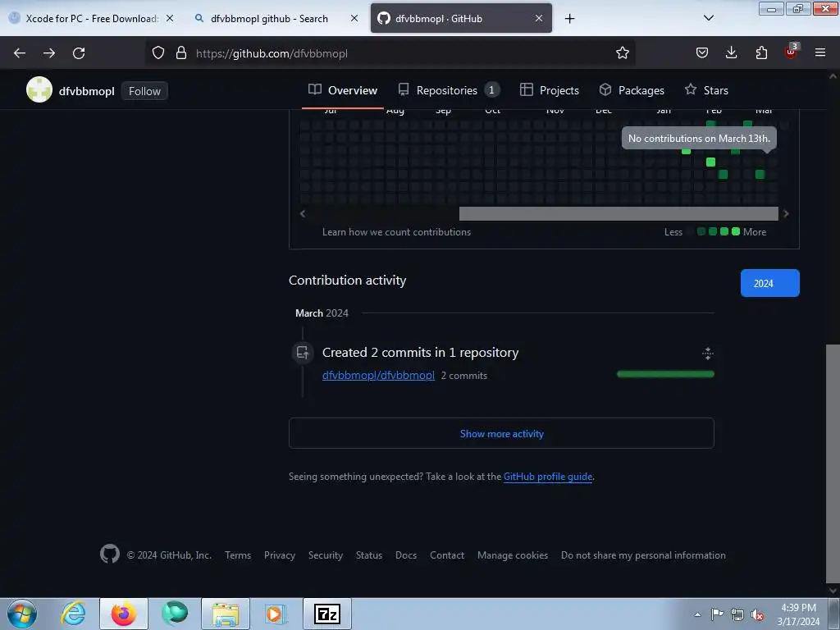Open the Action Center flag tray icon
840x630 pixels.
(x=717, y=614)
